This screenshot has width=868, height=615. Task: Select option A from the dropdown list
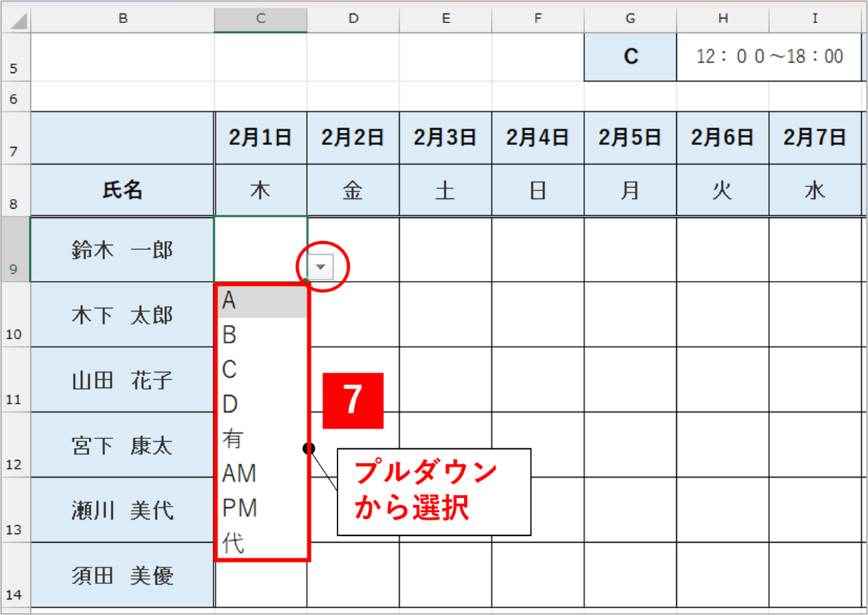[262, 301]
